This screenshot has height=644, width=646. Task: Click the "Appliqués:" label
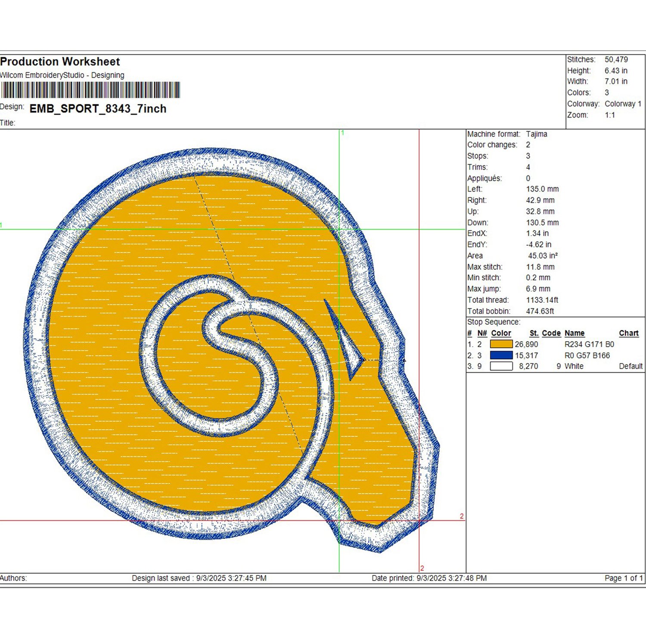coord(484,178)
